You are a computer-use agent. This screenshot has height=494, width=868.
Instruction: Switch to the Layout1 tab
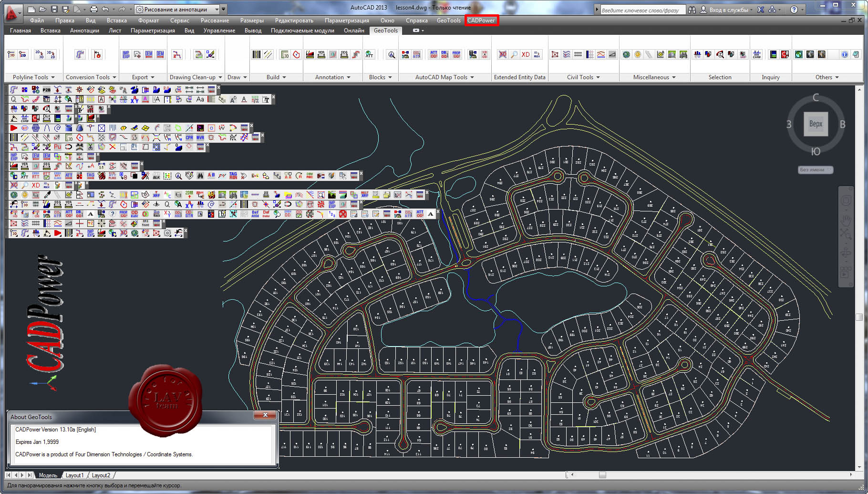pyautogui.click(x=74, y=475)
